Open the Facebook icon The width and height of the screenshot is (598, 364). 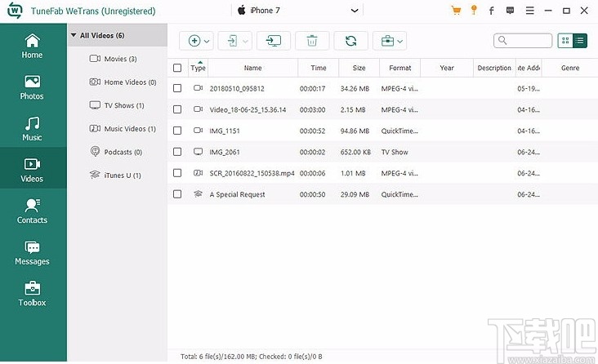coord(491,11)
